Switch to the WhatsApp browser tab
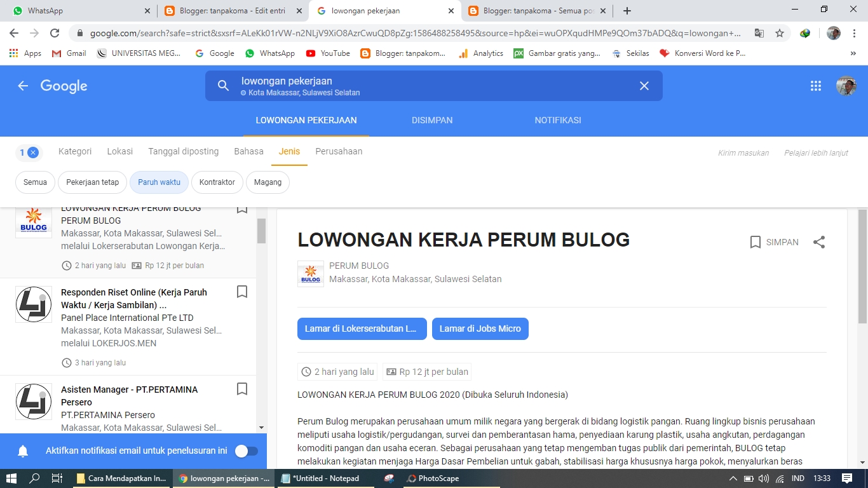868x488 pixels. [x=76, y=10]
